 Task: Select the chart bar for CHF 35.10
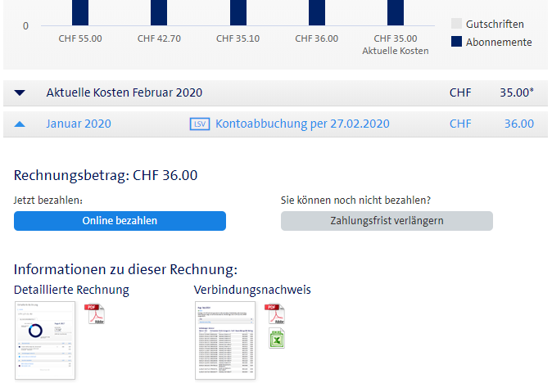pyautogui.click(x=238, y=12)
